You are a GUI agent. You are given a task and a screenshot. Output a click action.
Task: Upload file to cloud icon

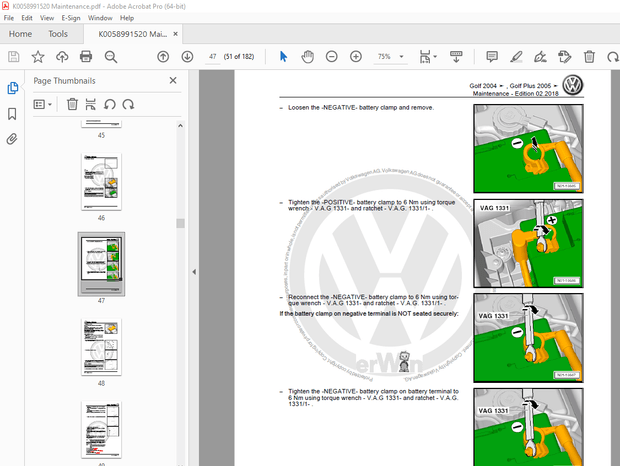[x=62, y=57]
